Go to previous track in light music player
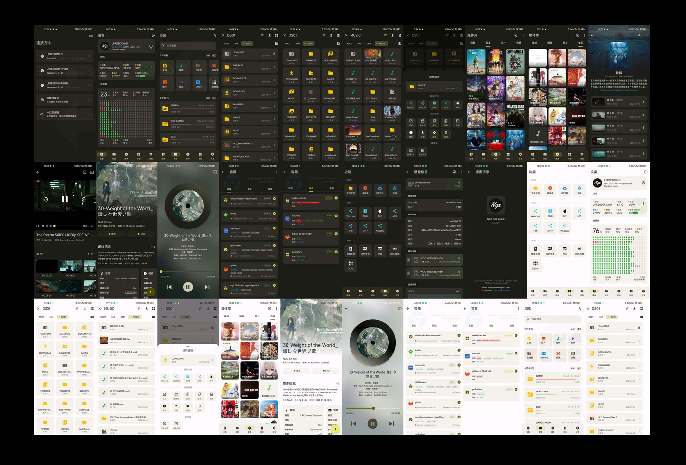Image resolution: width=686 pixels, height=465 pixels. click(354, 423)
